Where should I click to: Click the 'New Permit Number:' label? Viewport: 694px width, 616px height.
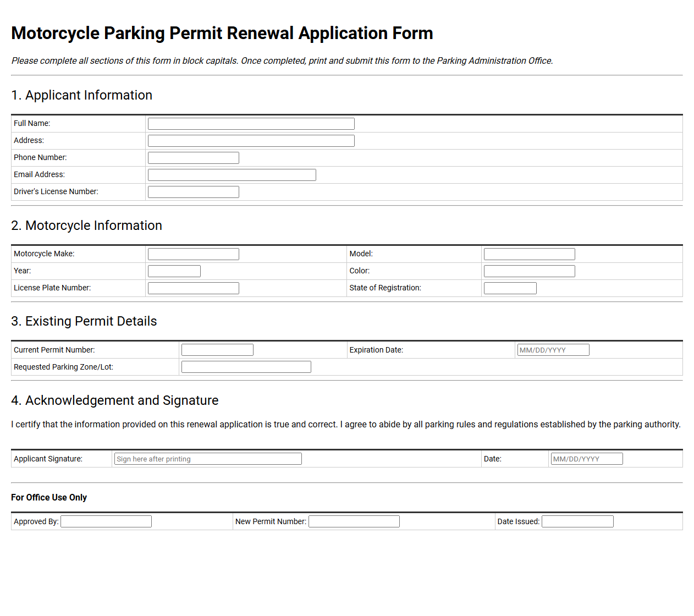coord(271,521)
